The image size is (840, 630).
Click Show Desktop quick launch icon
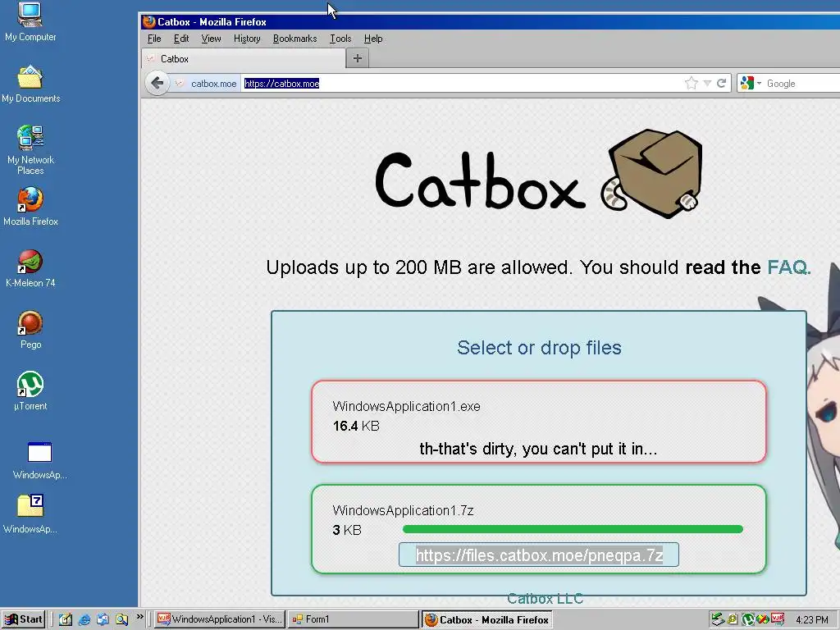66,619
